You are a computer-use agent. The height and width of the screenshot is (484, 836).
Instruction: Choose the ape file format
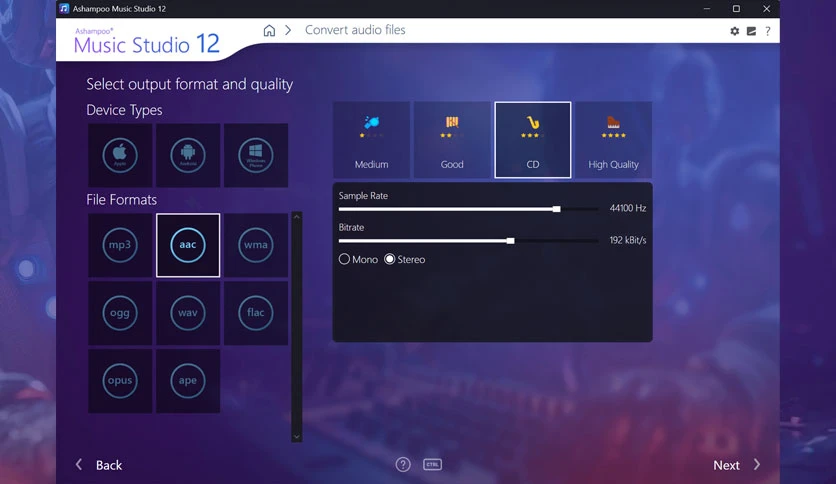[x=188, y=381]
